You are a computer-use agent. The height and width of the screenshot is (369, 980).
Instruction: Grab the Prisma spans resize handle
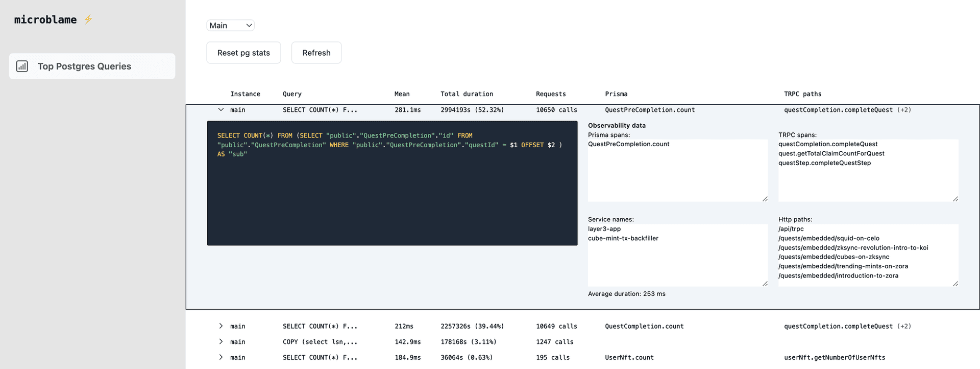click(765, 199)
